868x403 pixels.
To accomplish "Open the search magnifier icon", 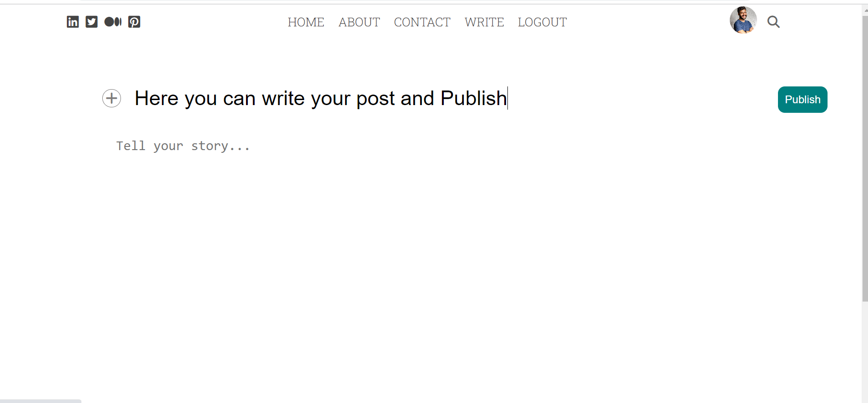I will tap(773, 21).
